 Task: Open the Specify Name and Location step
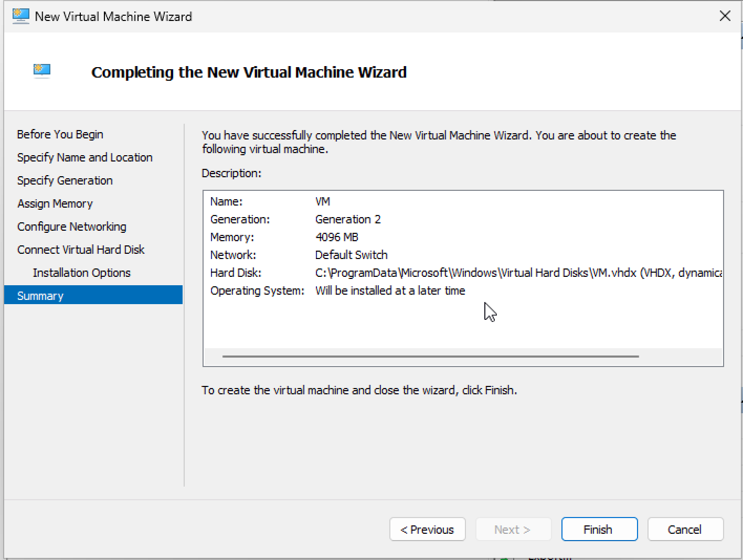pyautogui.click(x=84, y=157)
